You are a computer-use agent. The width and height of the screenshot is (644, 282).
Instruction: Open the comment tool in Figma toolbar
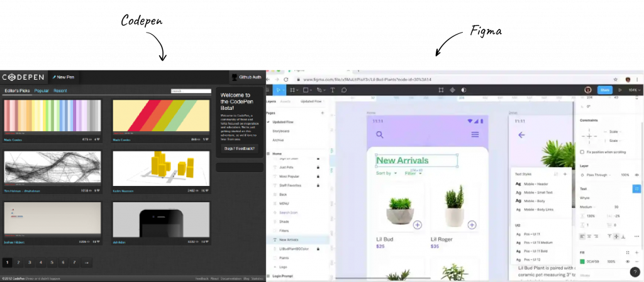coord(344,90)
